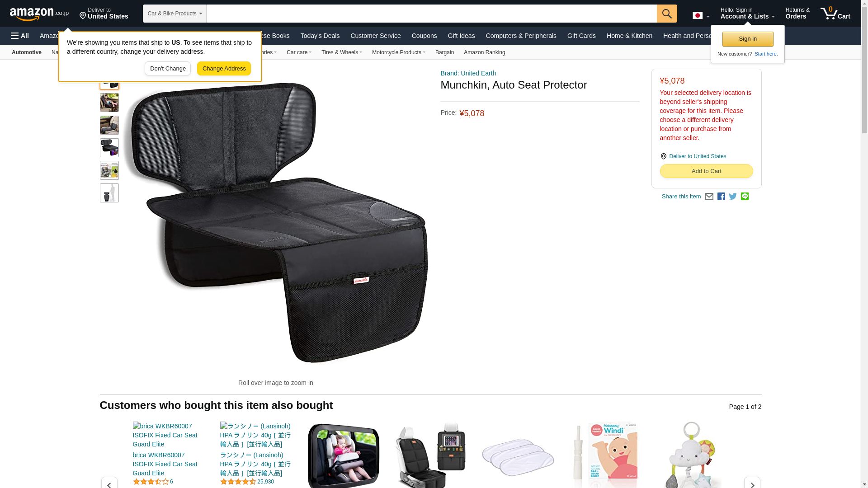Expand the Car & Bike Products search category

[175, 14]
